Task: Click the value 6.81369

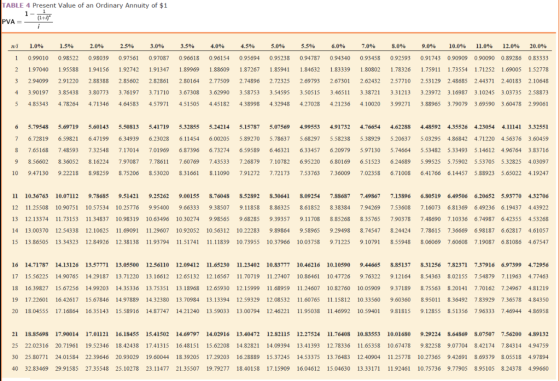Action: [x=458, y=207]
